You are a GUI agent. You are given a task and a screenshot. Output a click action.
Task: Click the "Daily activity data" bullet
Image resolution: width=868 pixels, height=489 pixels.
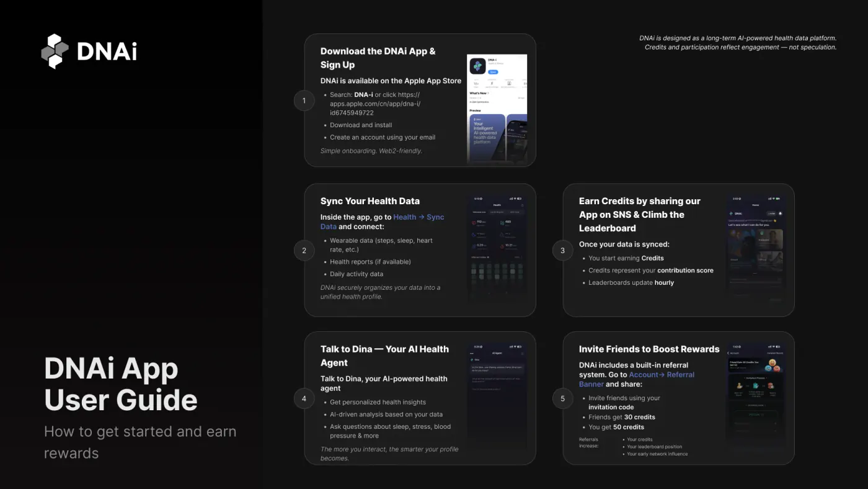coord(356,274)
